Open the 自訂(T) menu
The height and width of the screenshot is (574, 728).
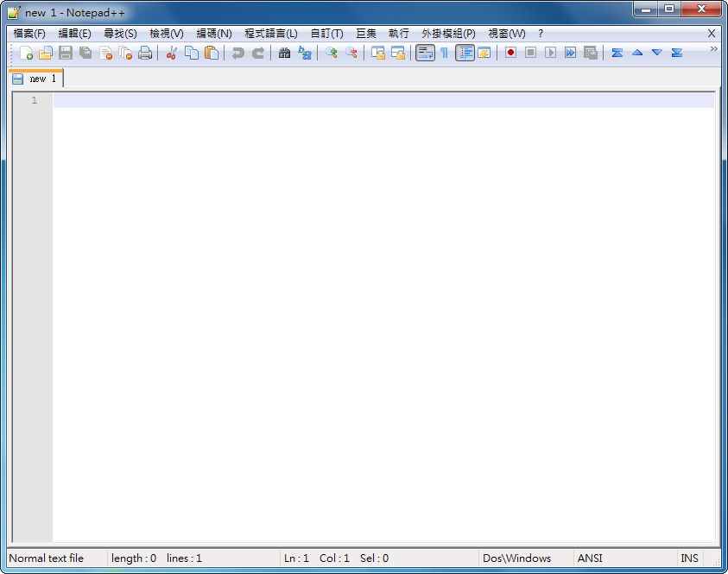pyautogui.click(x=326, y=34)
